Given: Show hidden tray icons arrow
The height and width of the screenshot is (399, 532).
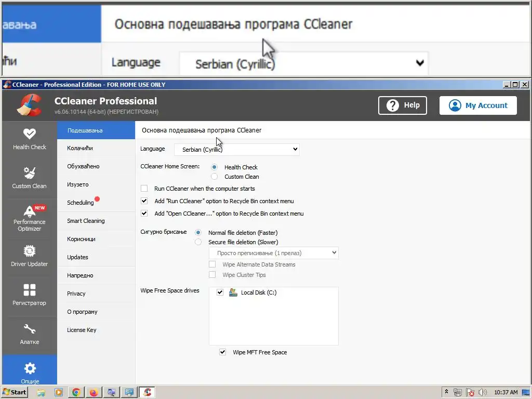Looking at the screenshot, I should coord(446,392).
